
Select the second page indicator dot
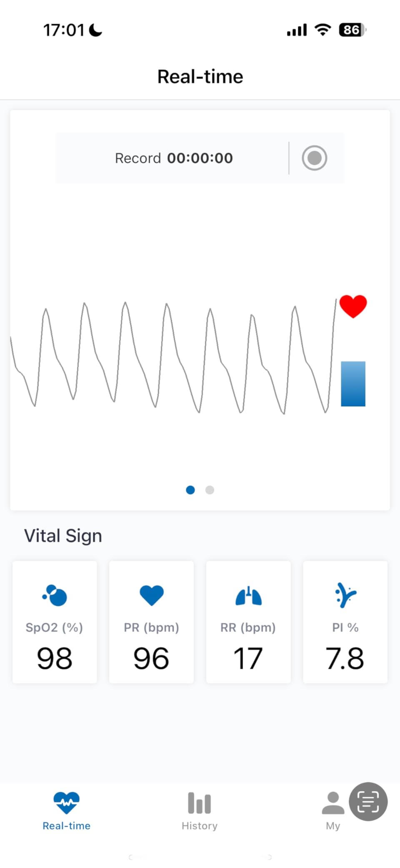210,490
